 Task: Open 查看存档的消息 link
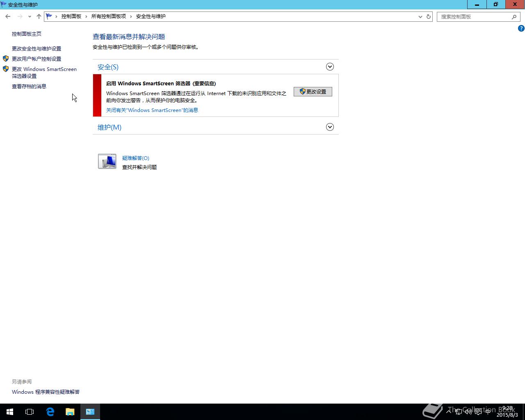[29, 86]
